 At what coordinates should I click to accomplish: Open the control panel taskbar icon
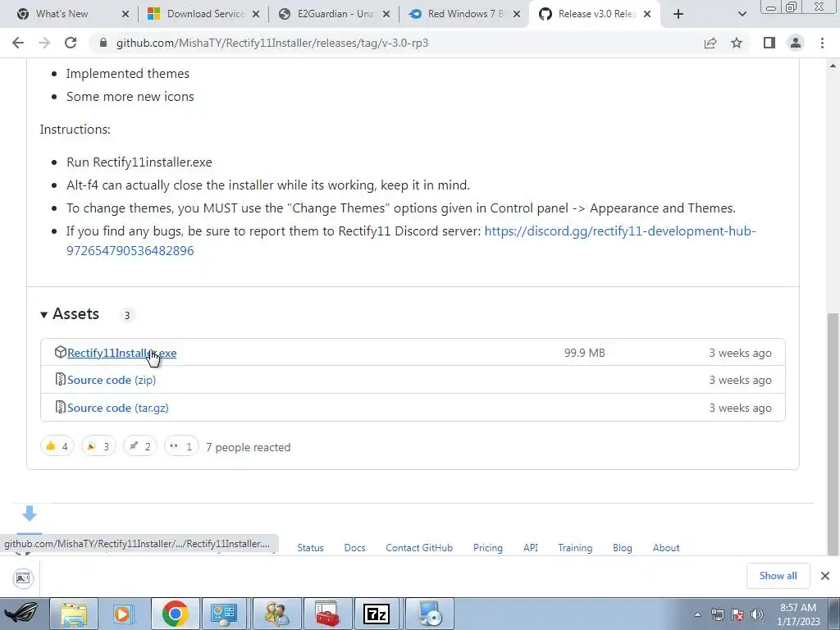tap(224, 614)
